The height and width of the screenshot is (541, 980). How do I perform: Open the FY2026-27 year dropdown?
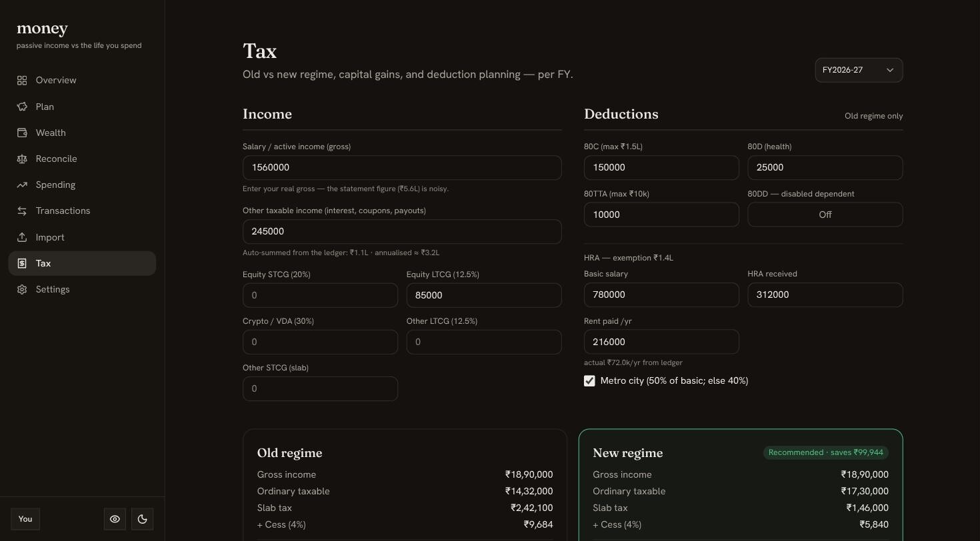859,70
